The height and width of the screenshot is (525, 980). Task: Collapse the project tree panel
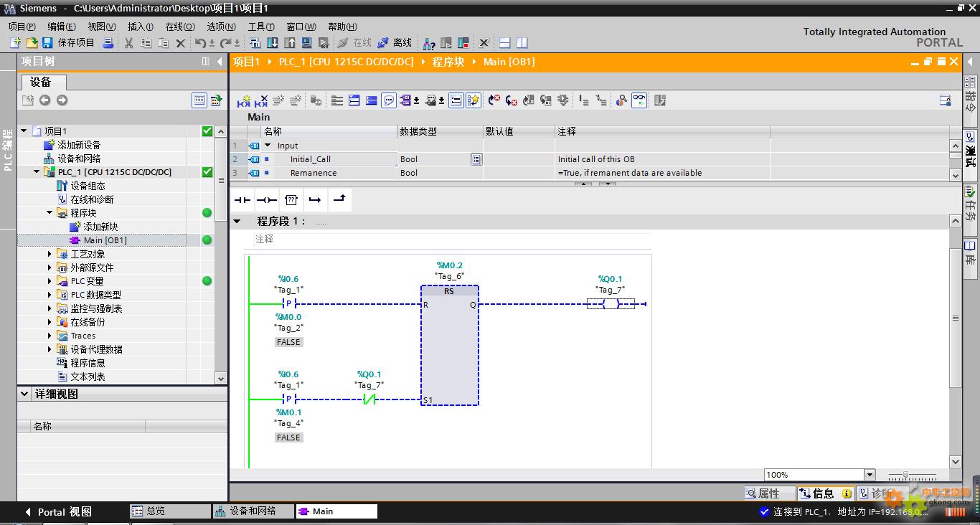220,62
